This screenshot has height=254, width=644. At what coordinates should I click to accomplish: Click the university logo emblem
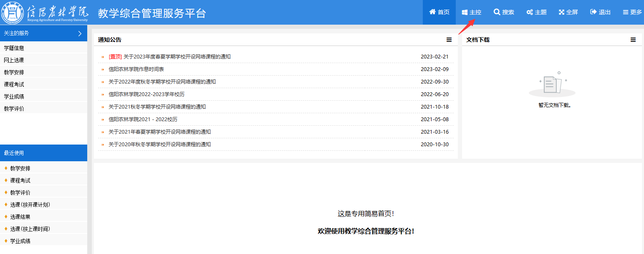coord(13,13)
